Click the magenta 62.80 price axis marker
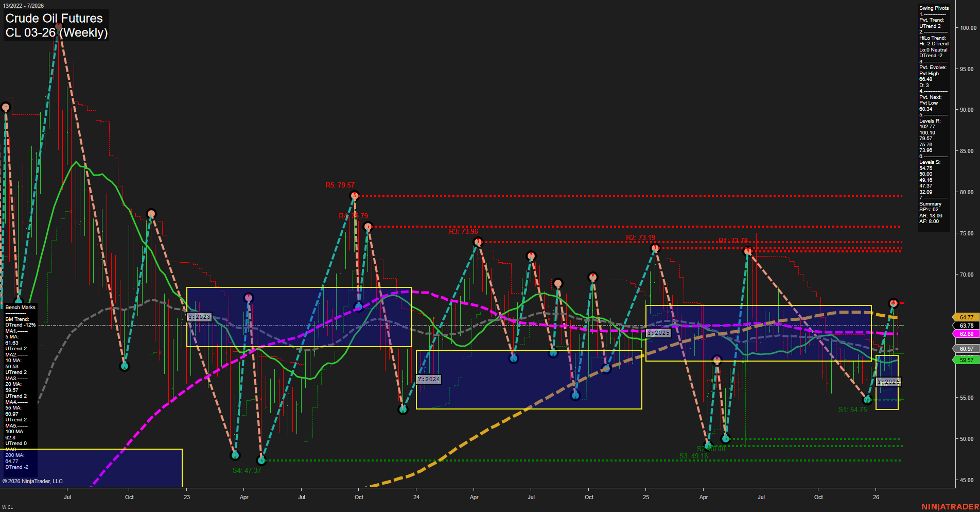The height and width of the screenshot is (512, 980). tap(967, 334)
